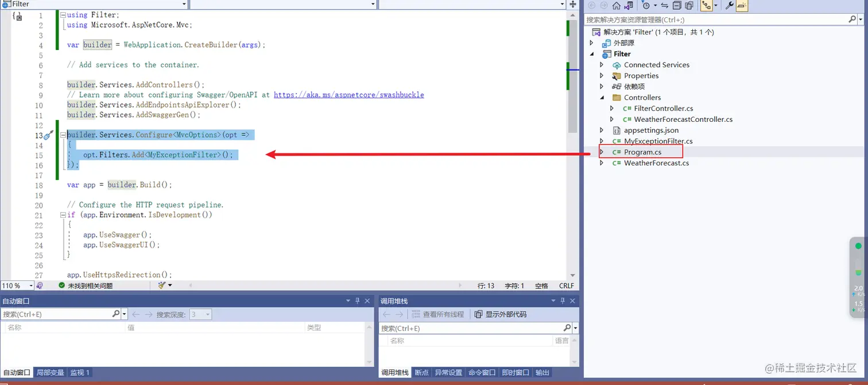This screenshot has width=868, height=385.
Task: Collapse the using block on line 1
Action: [x=63, y=15]
